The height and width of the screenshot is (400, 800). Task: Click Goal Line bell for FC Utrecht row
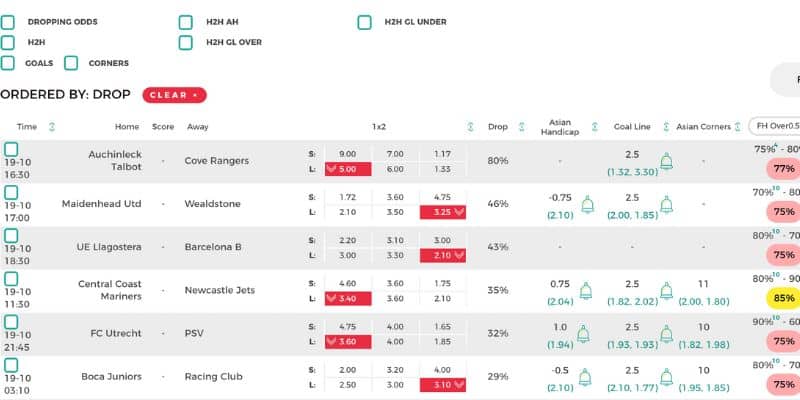pyautogui.click(x=666, y=334)
